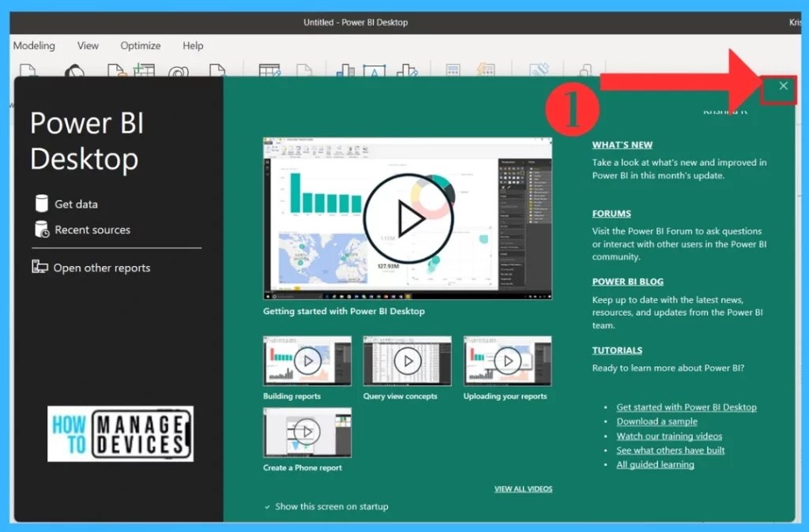Switch to the Modeling ribbon tab
This screenshot has height=532, width=809.
34,45
